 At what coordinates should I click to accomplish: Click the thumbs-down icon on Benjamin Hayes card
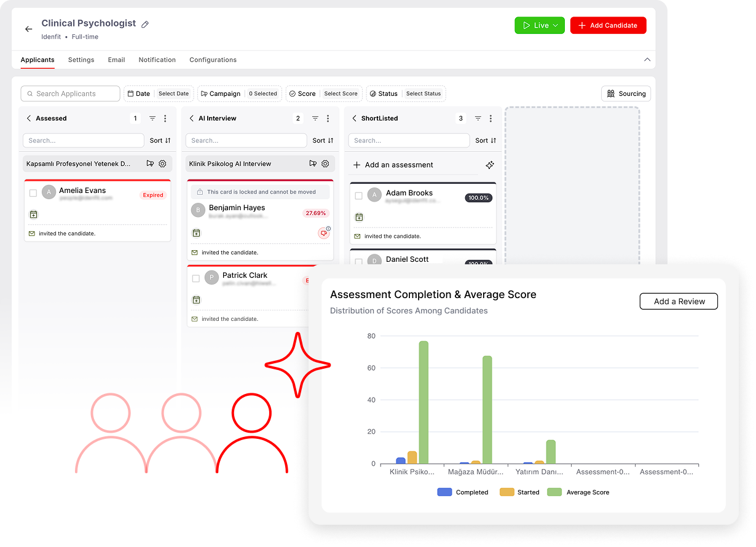click(324, 233)
